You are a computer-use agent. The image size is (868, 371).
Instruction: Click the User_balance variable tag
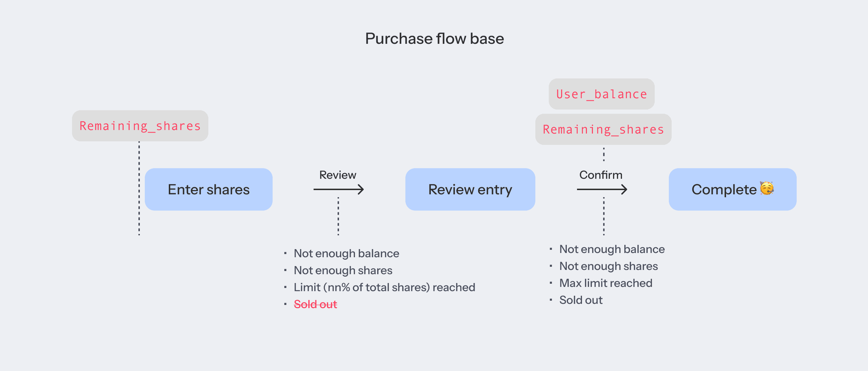[x=602, y=94]
